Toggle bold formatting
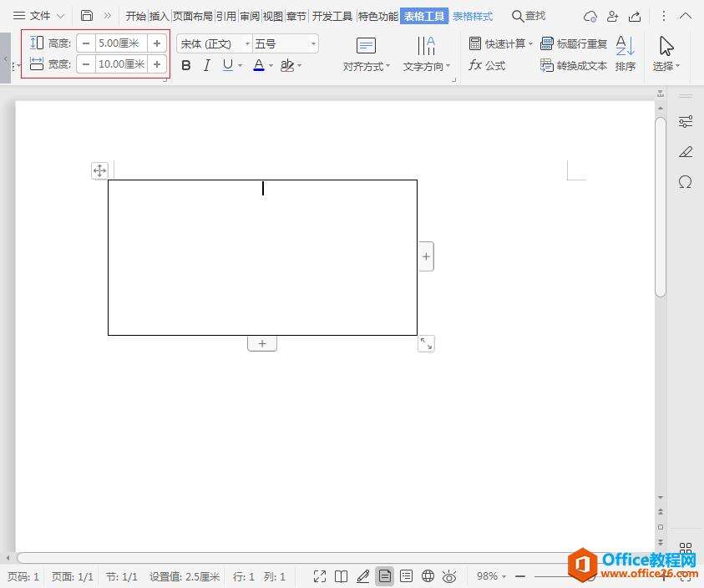 point(186,65)
